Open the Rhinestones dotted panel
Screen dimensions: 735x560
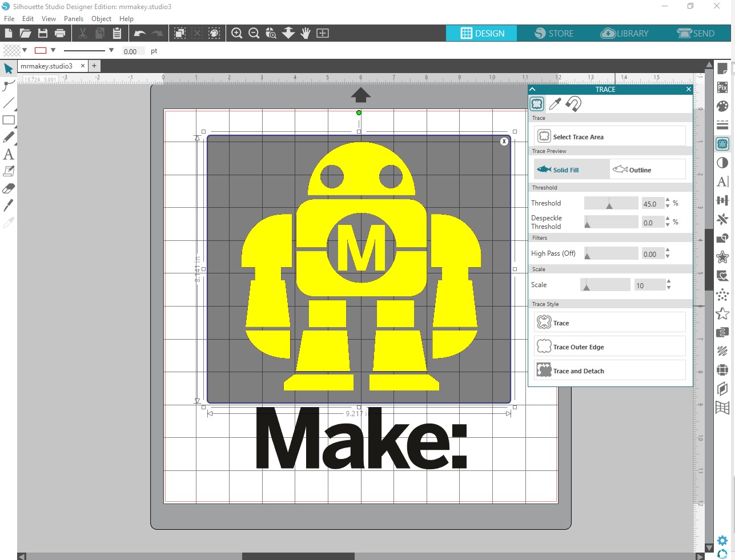click(x=722, y=295)
